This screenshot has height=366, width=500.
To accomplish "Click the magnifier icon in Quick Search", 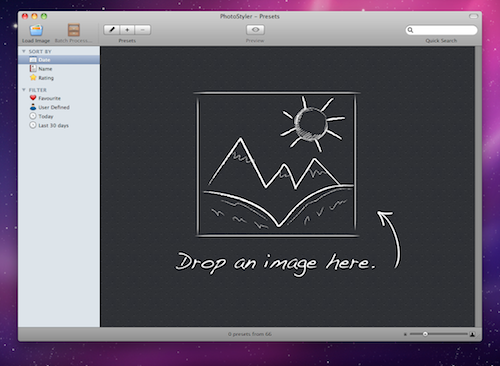I will click(410, 30).
